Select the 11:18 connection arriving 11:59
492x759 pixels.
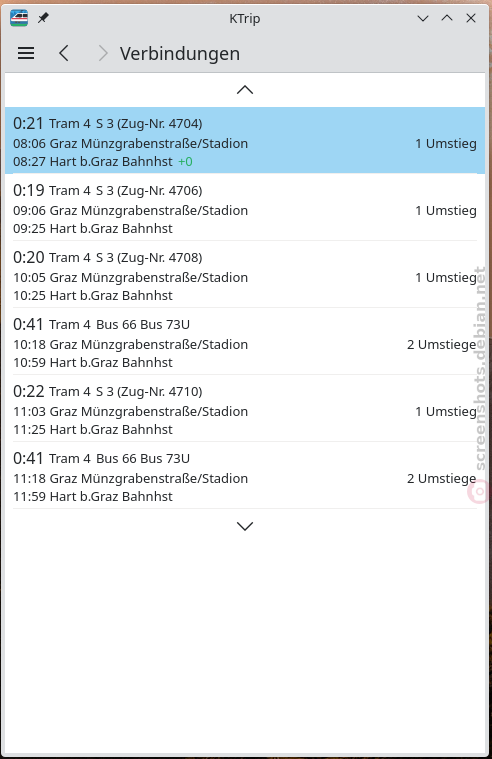245,475
